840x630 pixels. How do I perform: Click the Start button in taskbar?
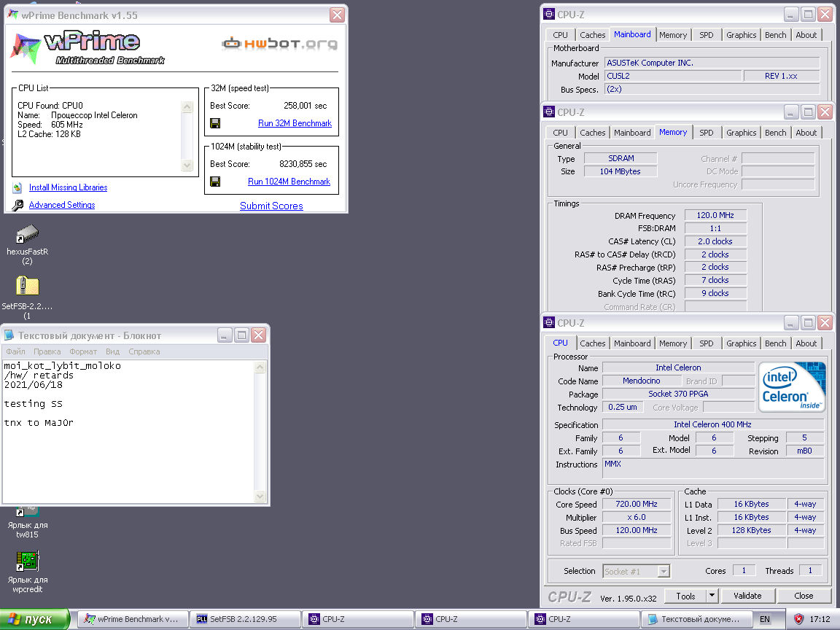tap(34, 619)
